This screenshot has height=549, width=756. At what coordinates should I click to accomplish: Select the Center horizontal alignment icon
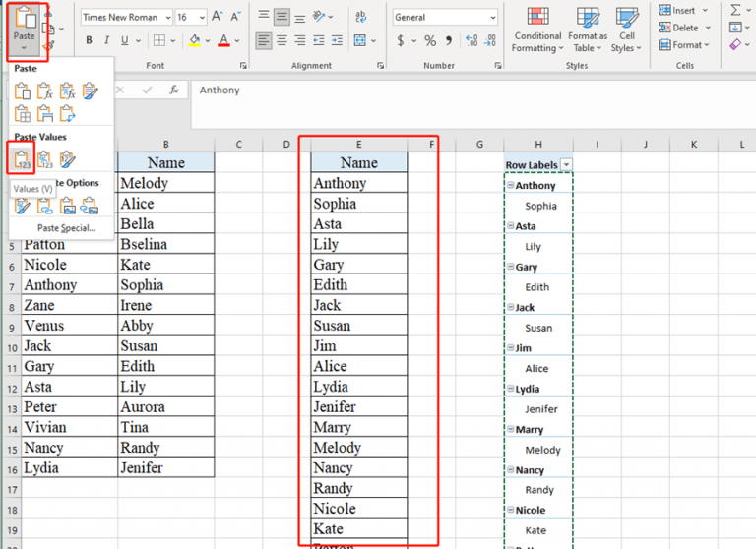[282, 41]
